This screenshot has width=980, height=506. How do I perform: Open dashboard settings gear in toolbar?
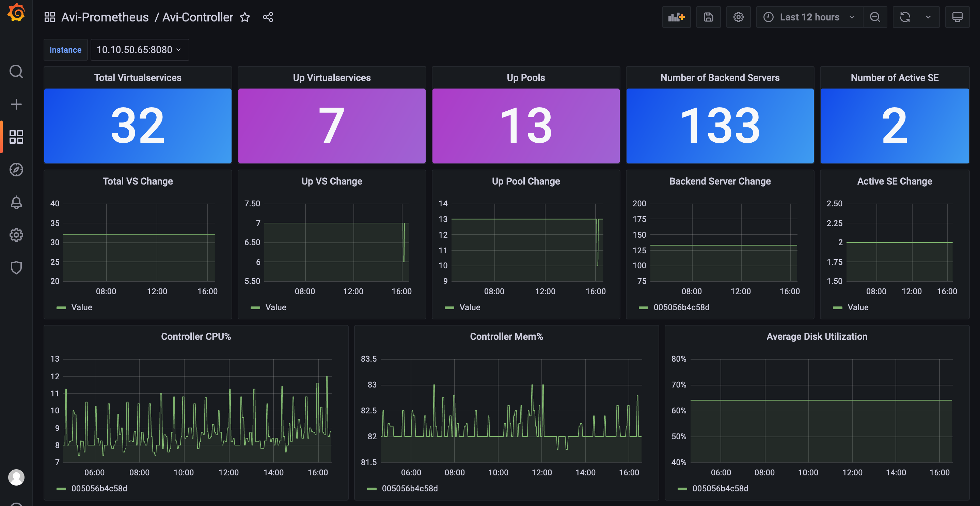[x=739, y=17]
